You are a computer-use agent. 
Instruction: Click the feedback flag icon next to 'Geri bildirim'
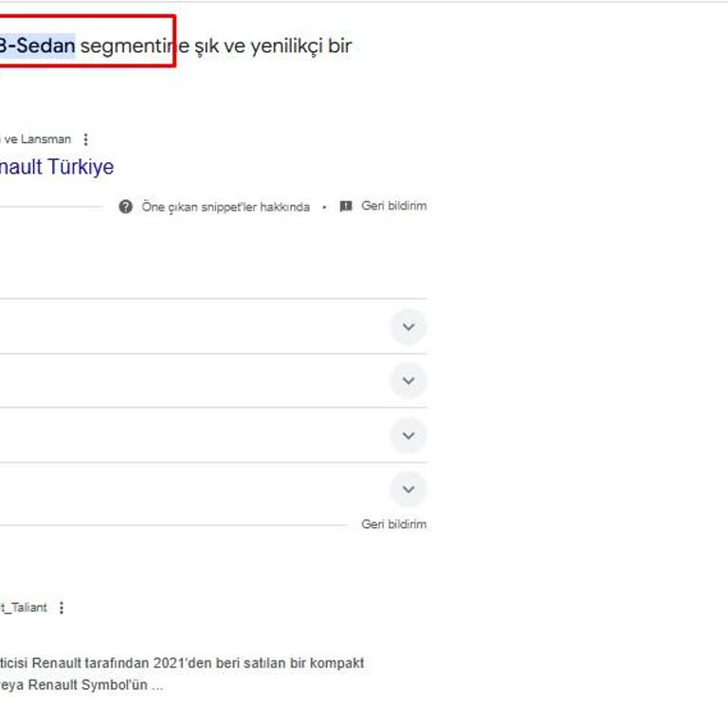tap(346, 206)
